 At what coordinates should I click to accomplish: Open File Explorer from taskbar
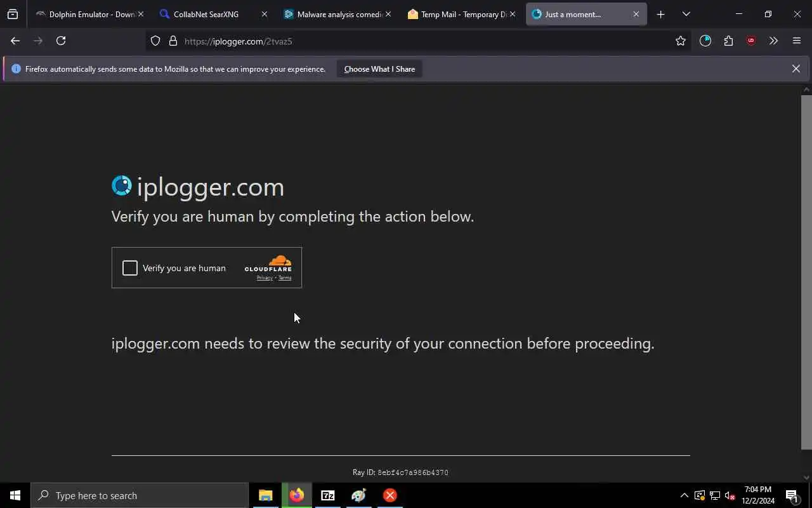pos(265,495)
